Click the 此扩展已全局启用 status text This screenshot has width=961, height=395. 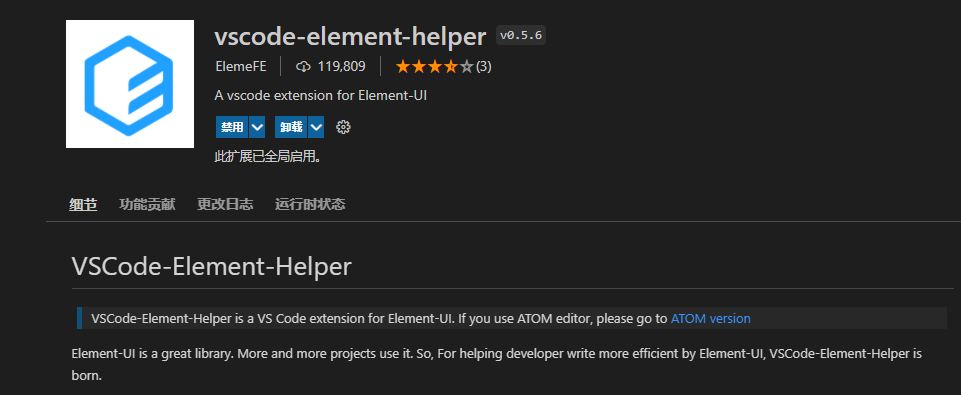click(268, 157)
